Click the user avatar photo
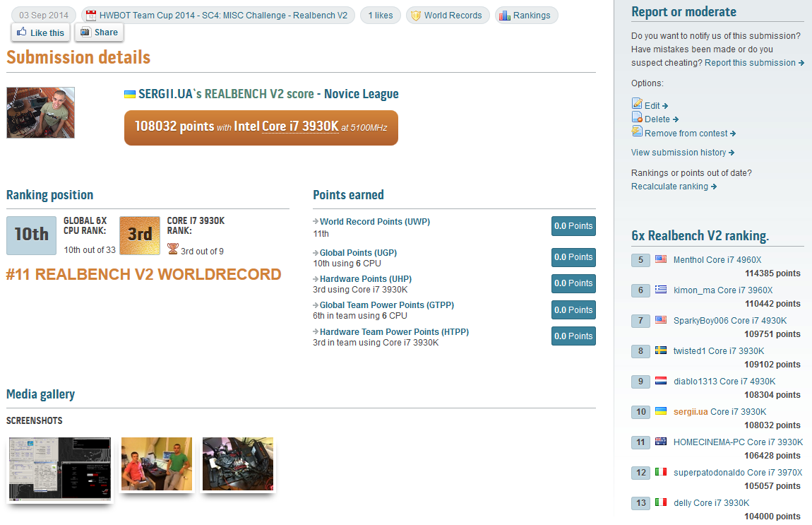812x525 pixels. 40,112
